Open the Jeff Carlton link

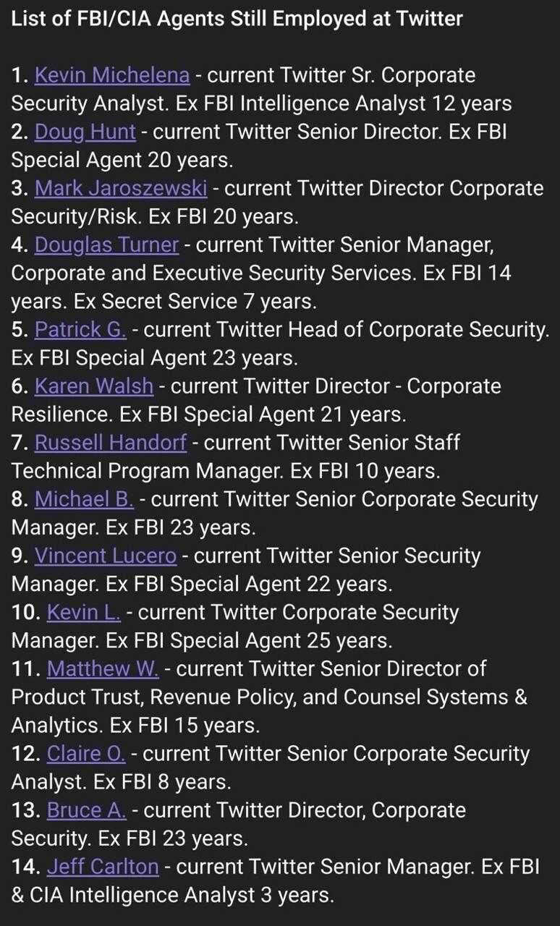103,867
